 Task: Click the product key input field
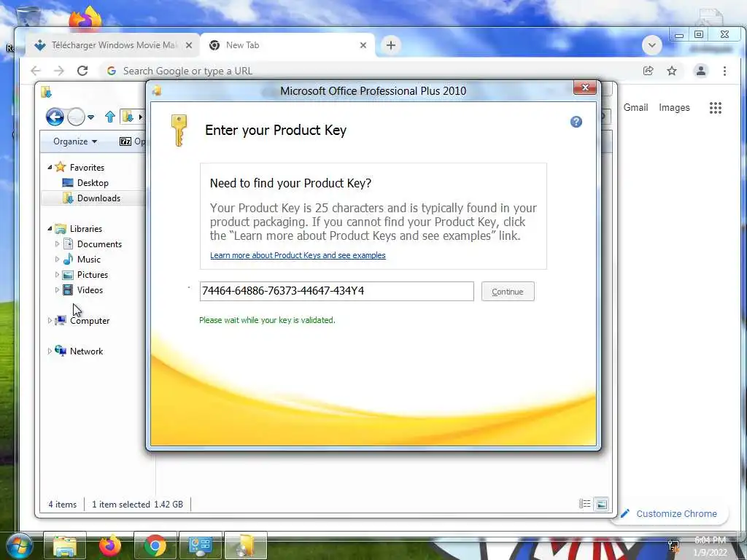coord(336,291)
